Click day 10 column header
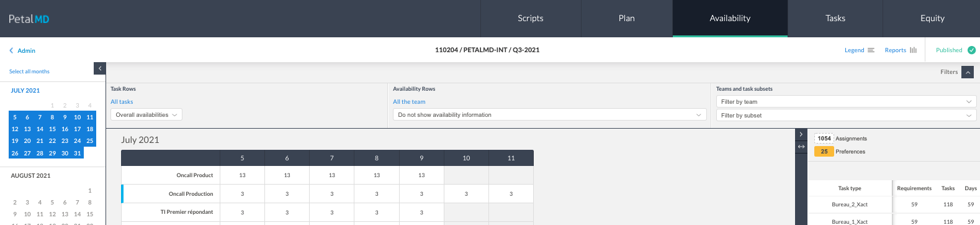 (466, 158)
